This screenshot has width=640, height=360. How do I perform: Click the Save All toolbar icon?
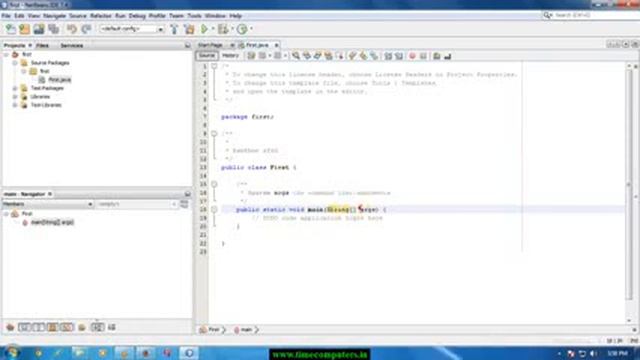tap(53, 29)
